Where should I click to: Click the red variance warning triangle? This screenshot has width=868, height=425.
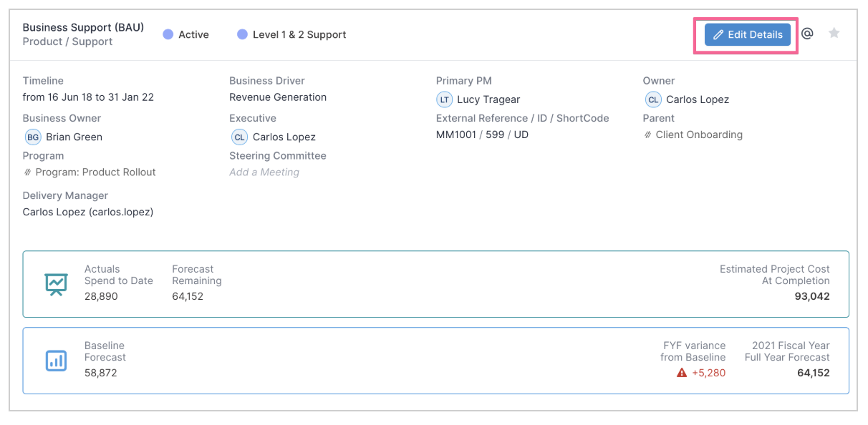(x=682, y=373)
